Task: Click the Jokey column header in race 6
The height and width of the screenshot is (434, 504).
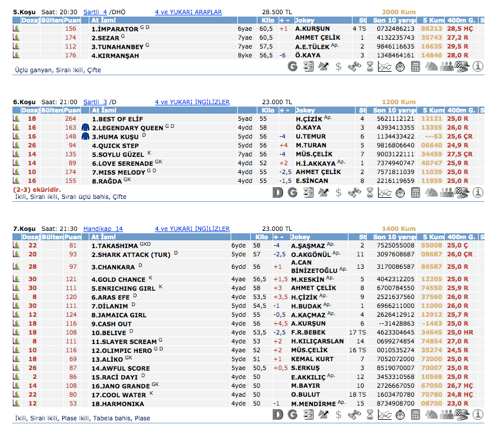Action: pos(305,110)
